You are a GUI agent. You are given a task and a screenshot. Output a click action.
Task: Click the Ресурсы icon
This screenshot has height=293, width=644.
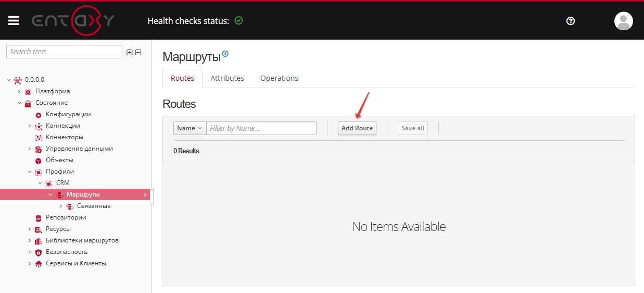pyautogui.click(x=38, y=229)
